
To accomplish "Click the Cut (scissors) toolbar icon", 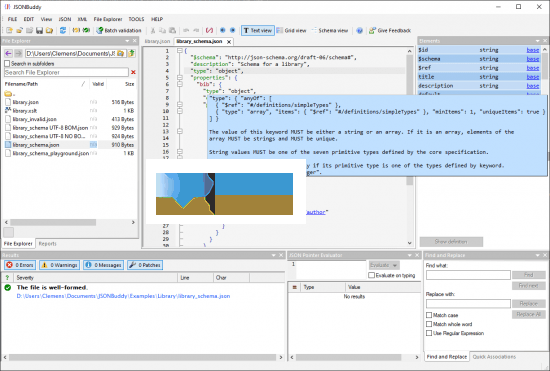I will point(153,31).
